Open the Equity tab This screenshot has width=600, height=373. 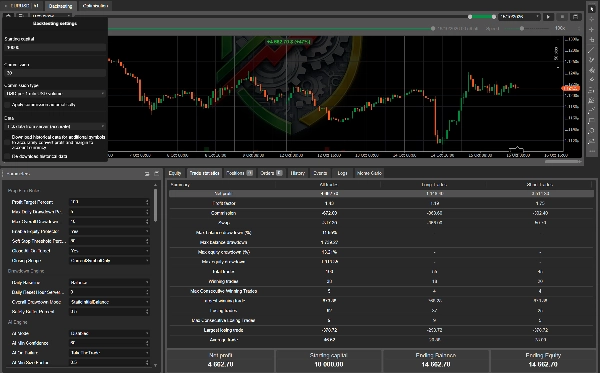[x=175, y=173]
